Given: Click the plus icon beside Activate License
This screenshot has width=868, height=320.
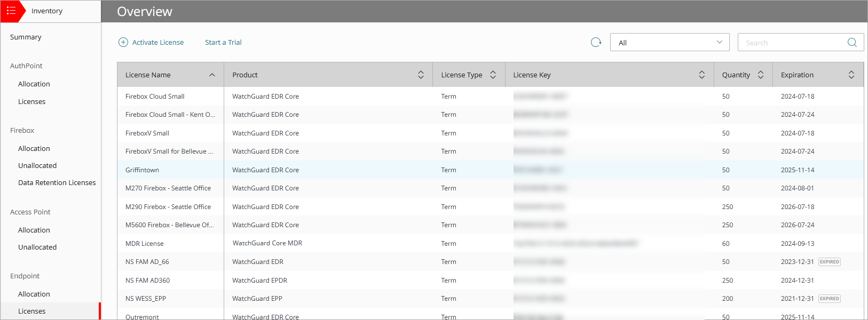Looking at the screenshot, I should (x=123, y=42).
